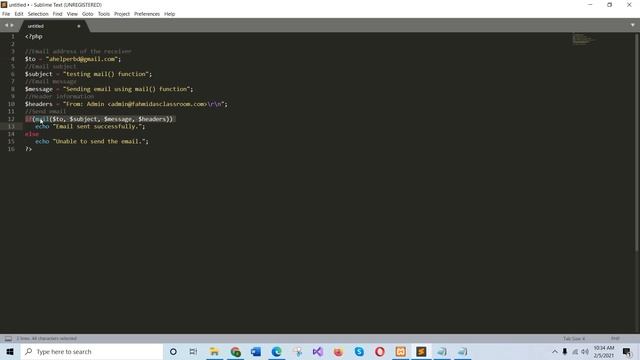
Task: Place cursor on <?php opening tag
Action: pyautogui.click(x=33, y=36)
